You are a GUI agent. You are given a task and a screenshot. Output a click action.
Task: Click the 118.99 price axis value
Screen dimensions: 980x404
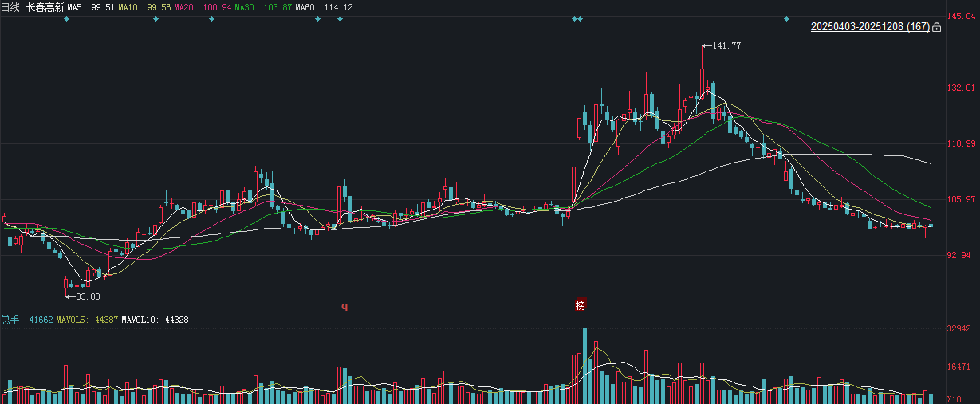(x=962, y=143)
